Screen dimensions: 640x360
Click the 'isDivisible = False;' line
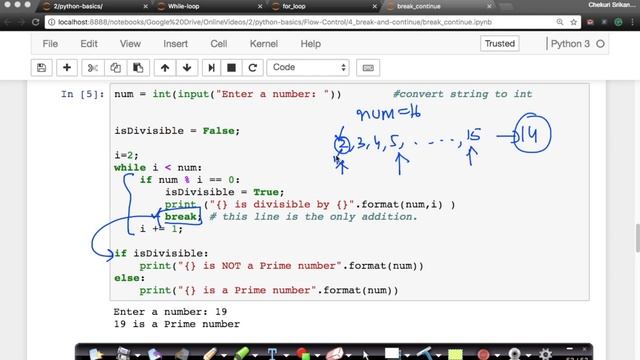(x=177, y=131)
